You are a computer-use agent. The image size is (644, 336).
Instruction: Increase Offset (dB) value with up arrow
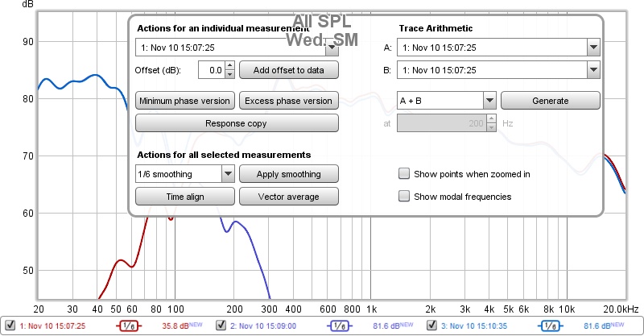230,66
